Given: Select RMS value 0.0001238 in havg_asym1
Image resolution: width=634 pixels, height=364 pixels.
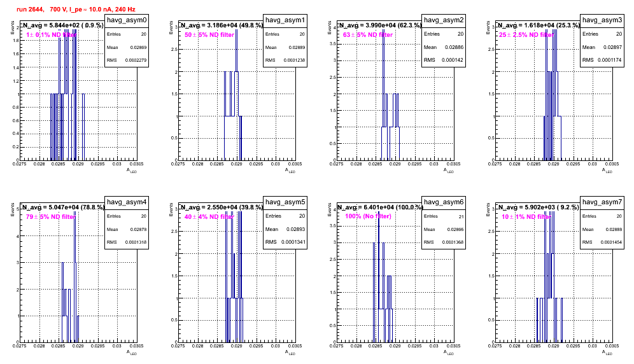Looking at the screenshot, I should pyautogui.click(x=294, y=60).
